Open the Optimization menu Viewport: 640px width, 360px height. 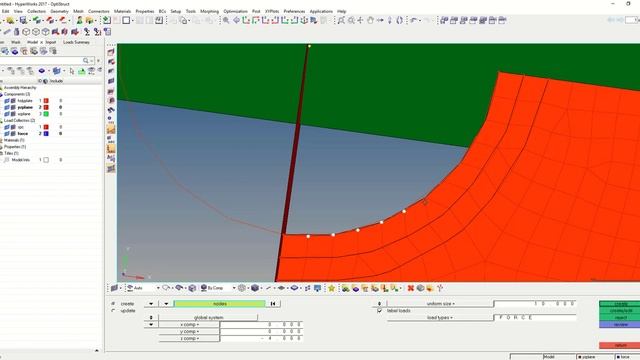[x=236, y=11]
